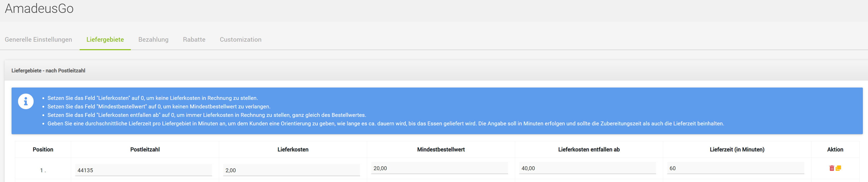Edit Lieferzeit field showing 60
Viewport: 868px width, 182px height.
tap(736, 168)
